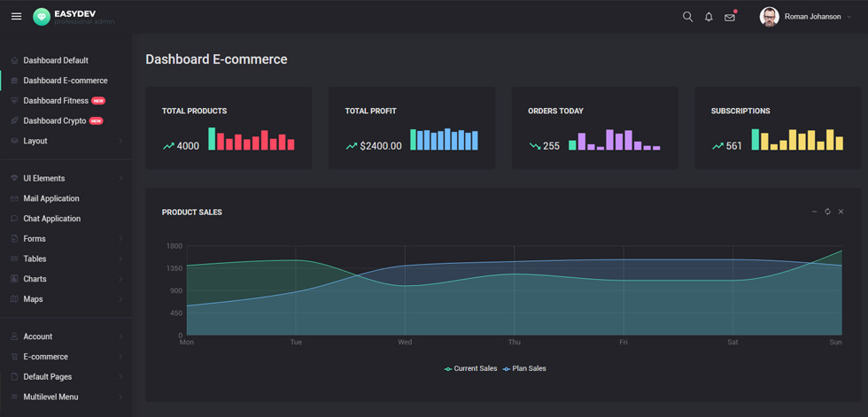Click the Total Products upward trend arrow
The image size is (868, 417).
pyautogui.click(x=168, y=147)
